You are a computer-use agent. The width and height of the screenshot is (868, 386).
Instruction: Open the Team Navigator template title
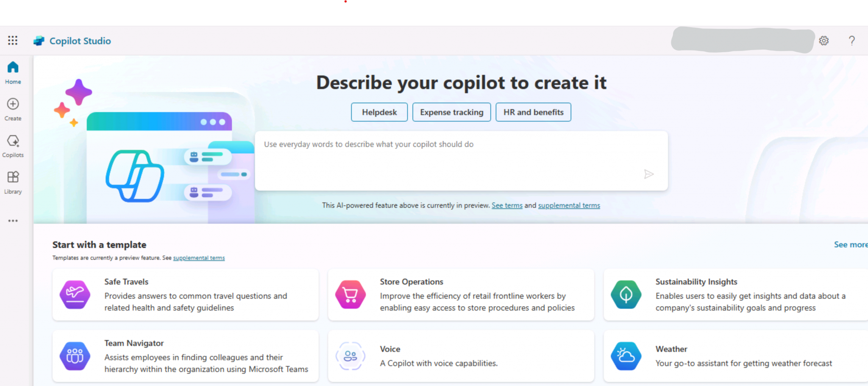(134, 343)
